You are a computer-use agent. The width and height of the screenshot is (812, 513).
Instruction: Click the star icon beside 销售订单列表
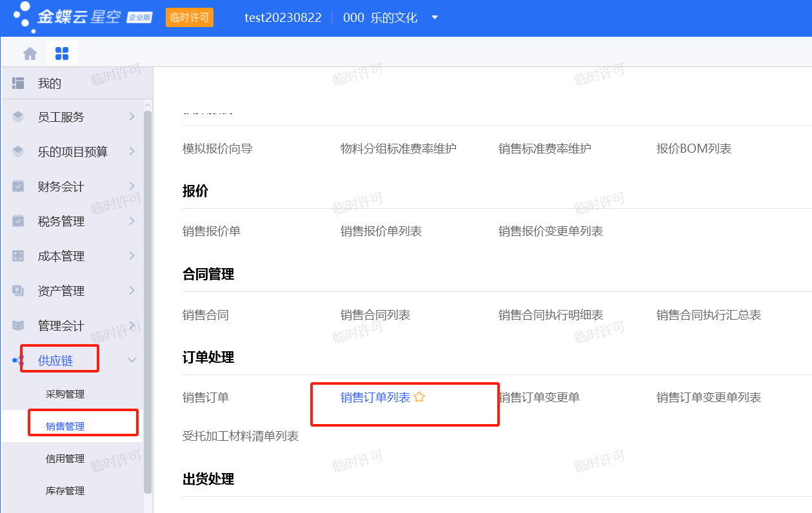click(419, 397)
